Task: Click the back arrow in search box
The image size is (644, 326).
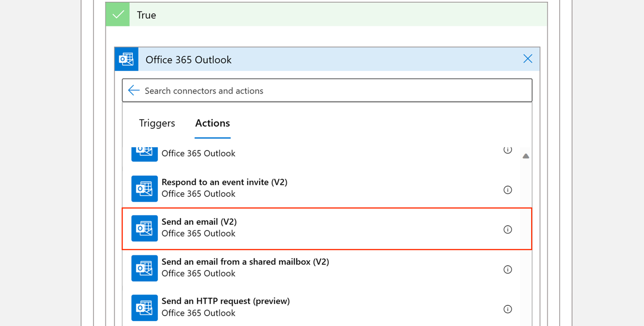Action: tap(133, 90)
